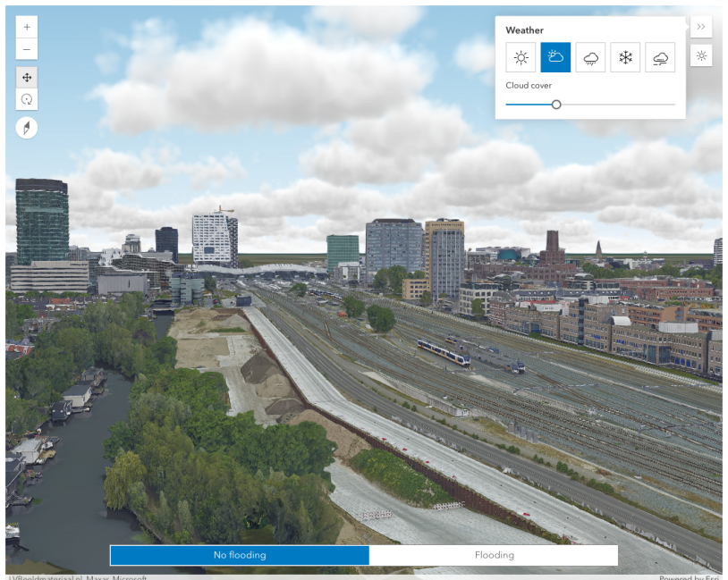Image resolution: width=728 pixels, height=580 pixels.
Task: Reset the compass orientation to north
Action: pos(27,128)
